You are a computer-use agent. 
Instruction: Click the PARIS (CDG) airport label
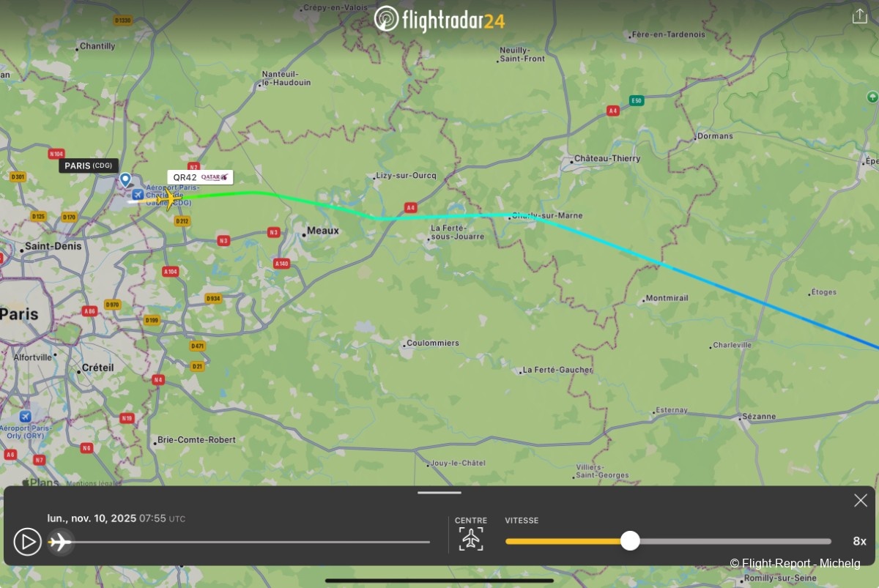coord(89,165)
